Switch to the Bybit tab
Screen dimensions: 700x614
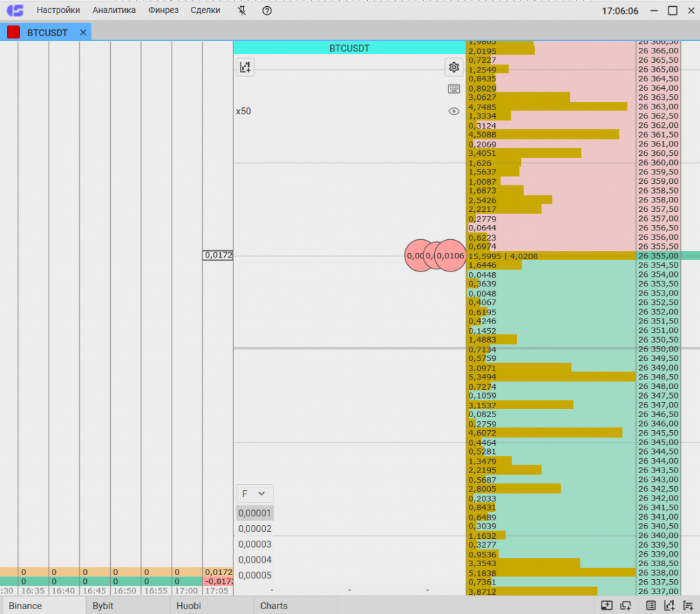click(x=103, y=606)
